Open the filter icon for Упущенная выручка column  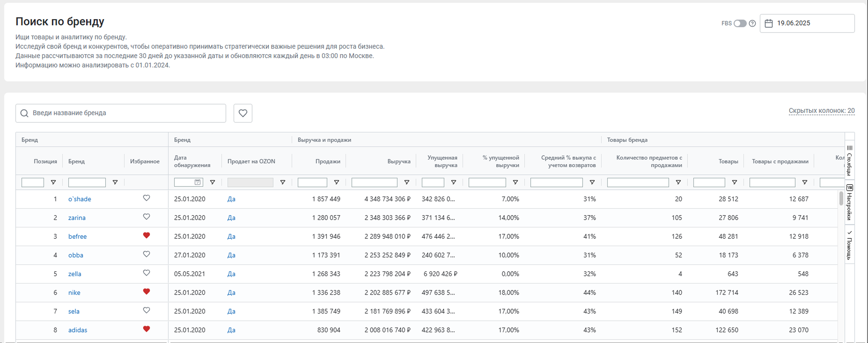[x=453, y=182]
